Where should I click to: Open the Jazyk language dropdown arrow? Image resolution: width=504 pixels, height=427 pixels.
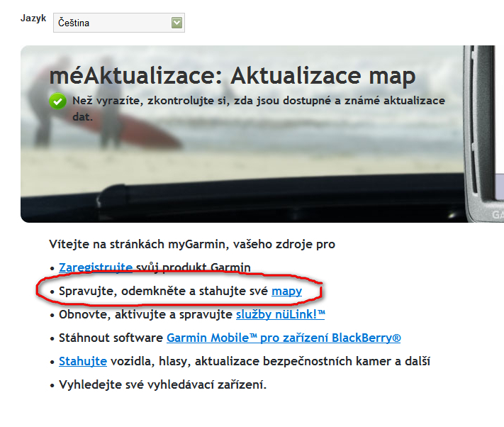point(177,23)
